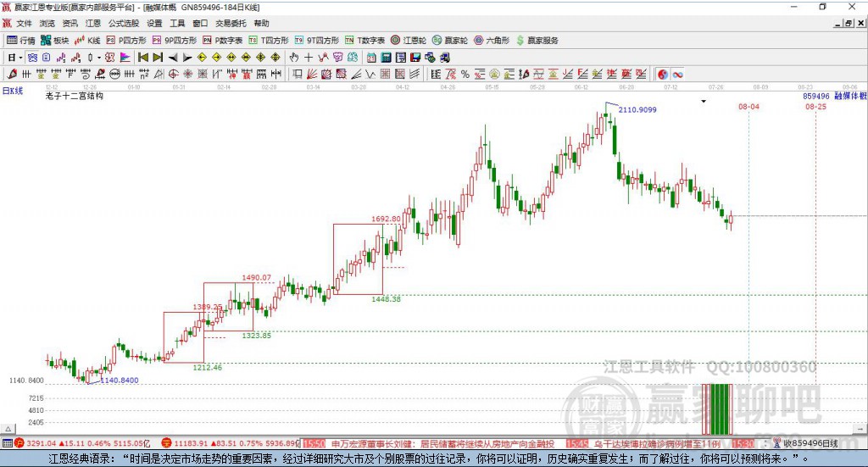
Task: Click the 沪 index badge in status bar
Action: tap(19, 443)
